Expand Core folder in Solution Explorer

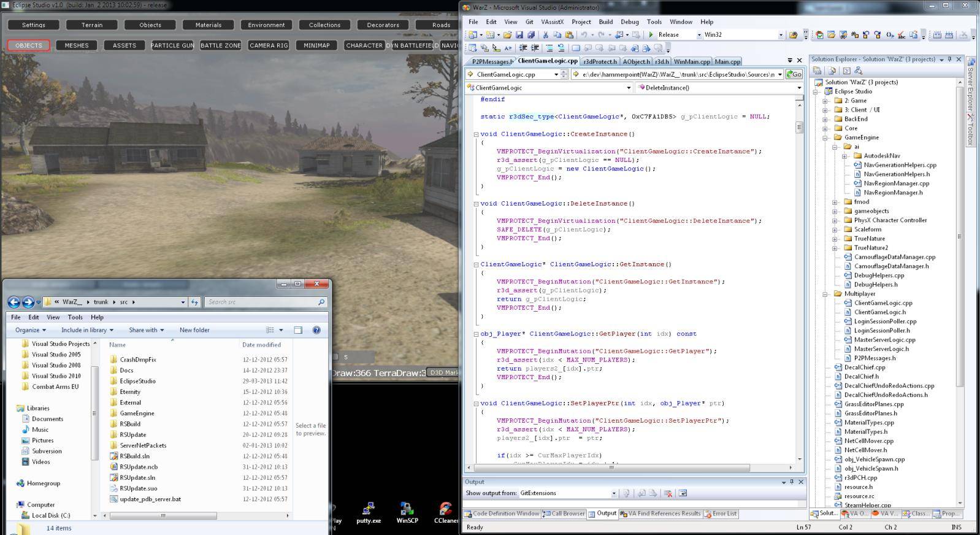[825, 128]
